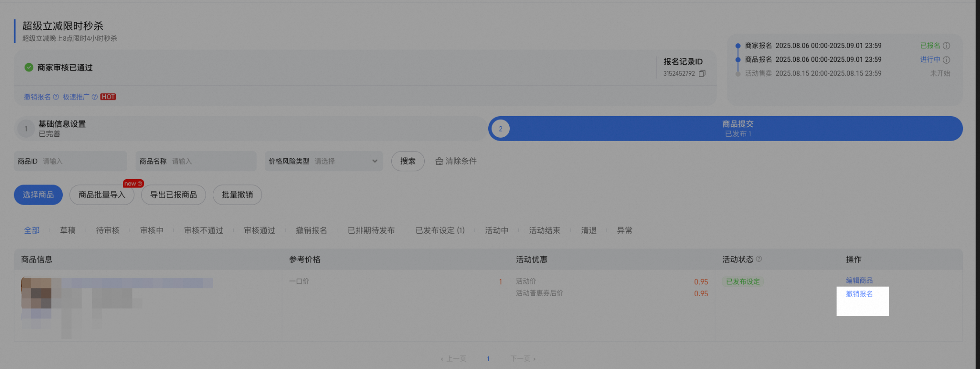Click 撤销报名 link under 商家审核已通过
Viewport: 980px width, 369px height.
point(37,97)
